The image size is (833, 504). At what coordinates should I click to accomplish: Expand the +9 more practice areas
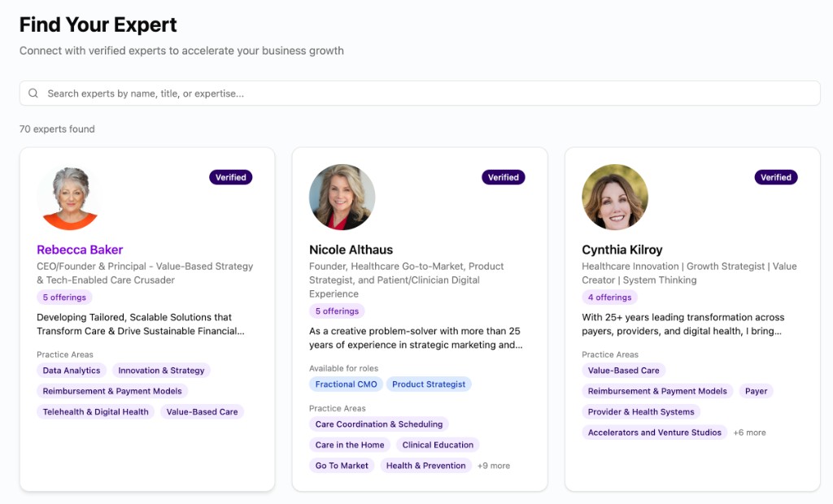coord(494,466)
